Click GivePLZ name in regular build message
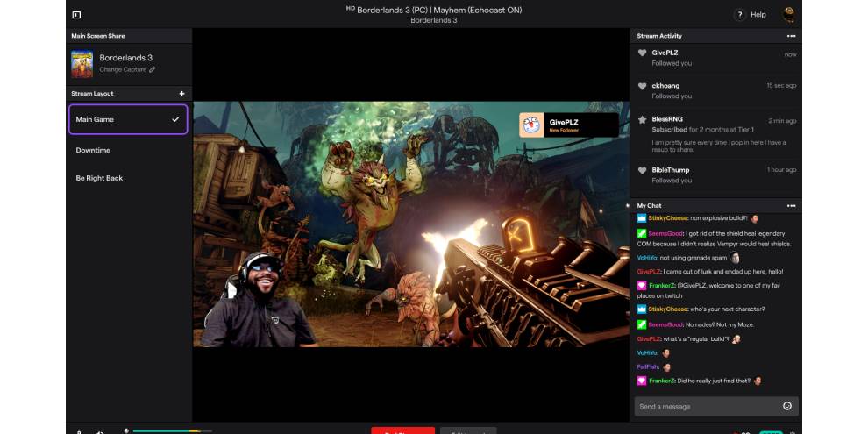Viewport: 868px width, 434px height. coord(648,338)
